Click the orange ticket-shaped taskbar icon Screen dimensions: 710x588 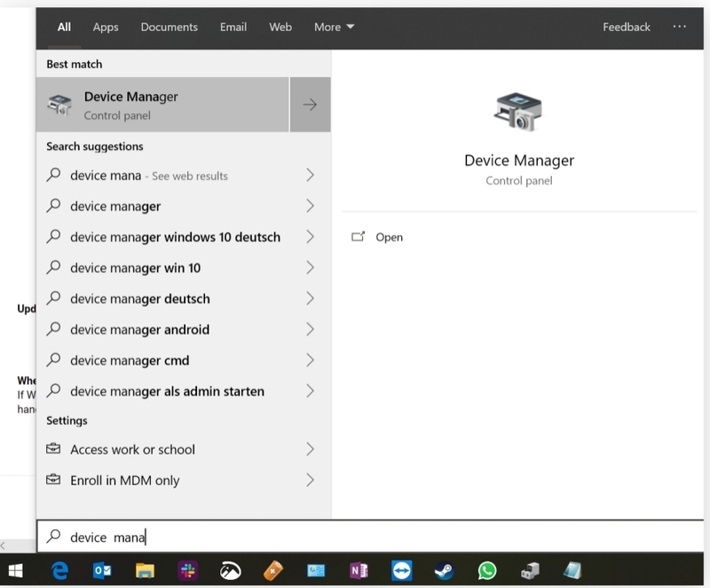coord(273,571)
